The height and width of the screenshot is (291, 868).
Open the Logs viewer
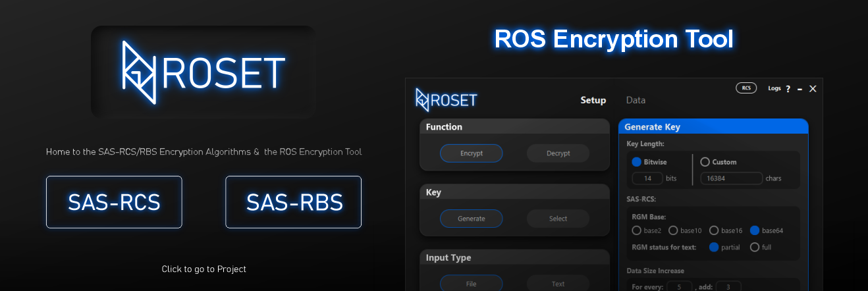point(774,88)
